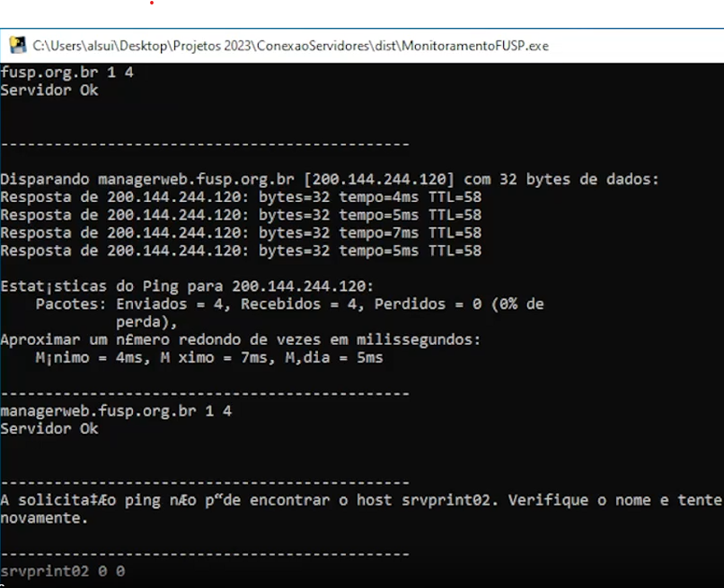Select 'Servidor Ok' below the managerweb line

pos(49,428)
